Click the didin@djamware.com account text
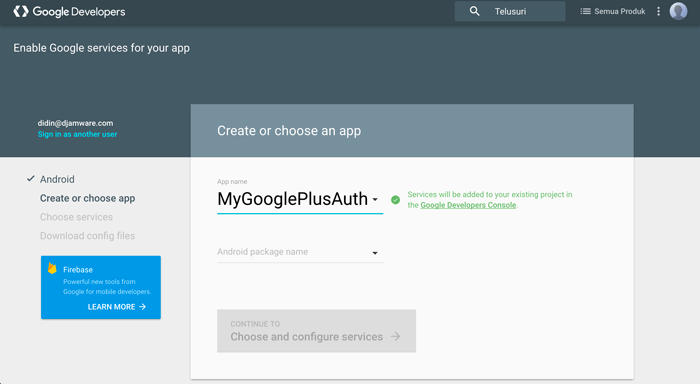 [x=75, y=123]
